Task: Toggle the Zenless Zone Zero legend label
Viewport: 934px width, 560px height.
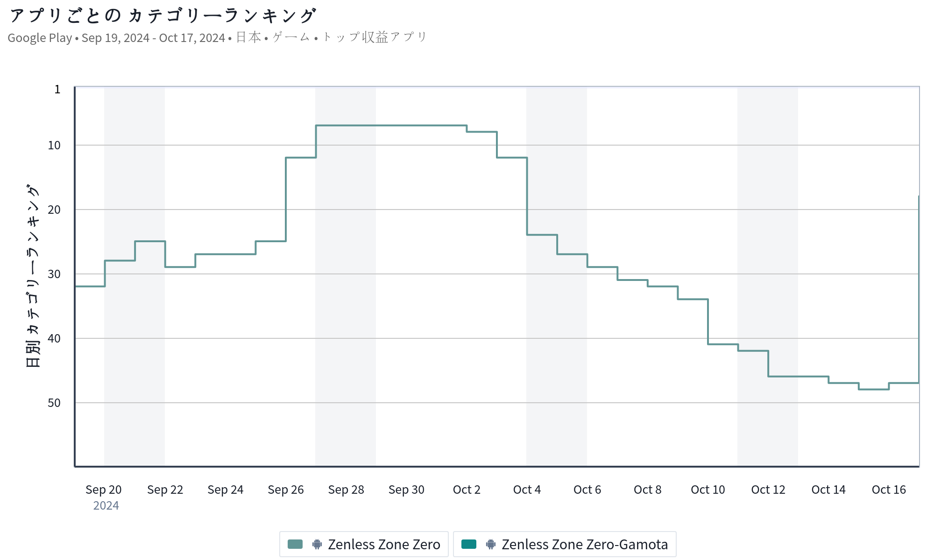Action: [x=384, y=544]
